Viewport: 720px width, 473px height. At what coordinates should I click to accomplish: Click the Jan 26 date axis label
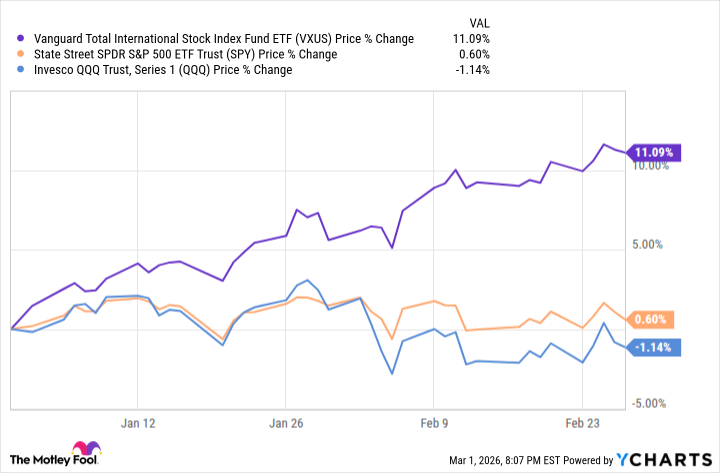click(x=286, y=423)
